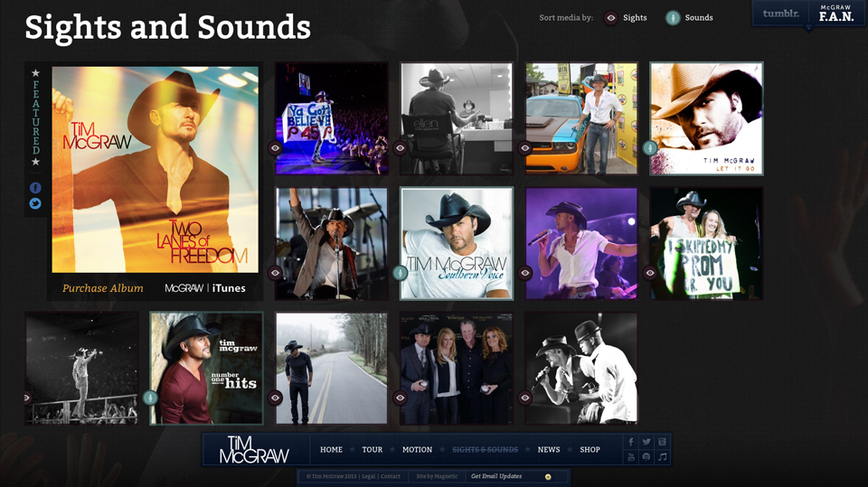Open the NEWS page
868x487 pixels.
(x=549, y=450)
